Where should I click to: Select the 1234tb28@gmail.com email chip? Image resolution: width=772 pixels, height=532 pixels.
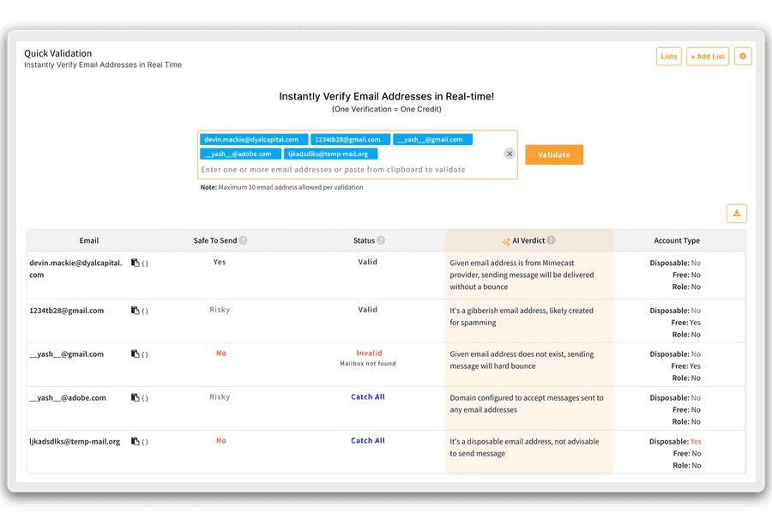(x=350, y=138)
